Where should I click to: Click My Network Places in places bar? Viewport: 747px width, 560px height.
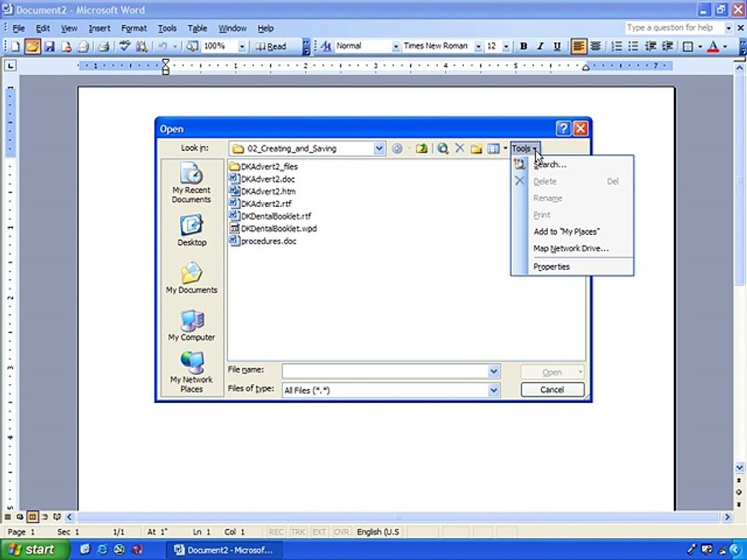coord(191,373)
